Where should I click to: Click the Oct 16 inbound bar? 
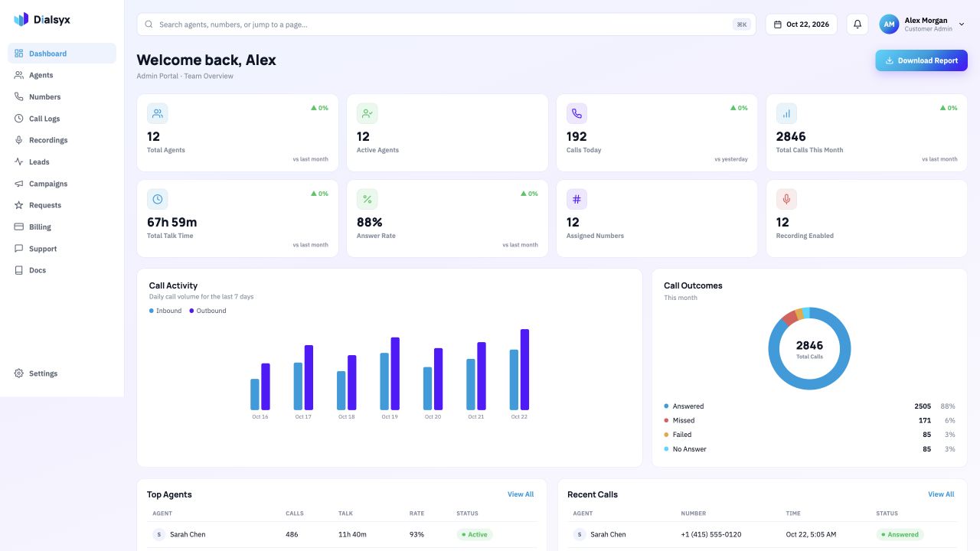(255, 394)
